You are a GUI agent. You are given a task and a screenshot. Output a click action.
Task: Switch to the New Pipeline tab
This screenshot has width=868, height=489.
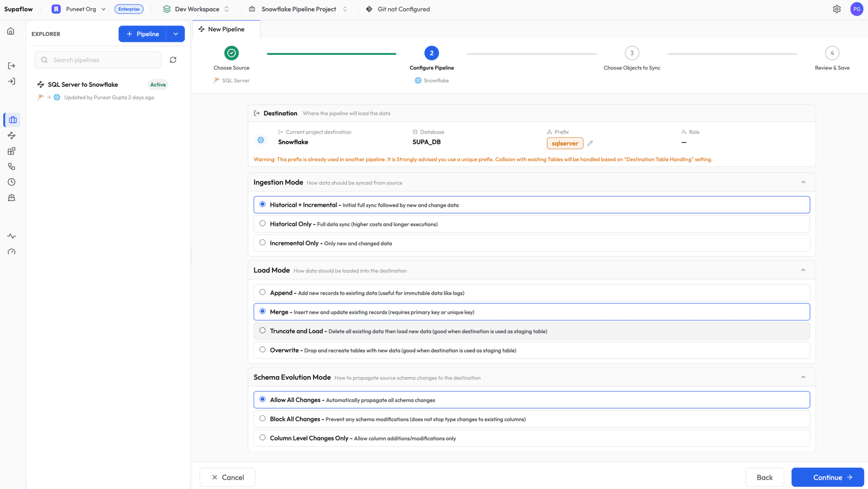click(x=226, y=29)
